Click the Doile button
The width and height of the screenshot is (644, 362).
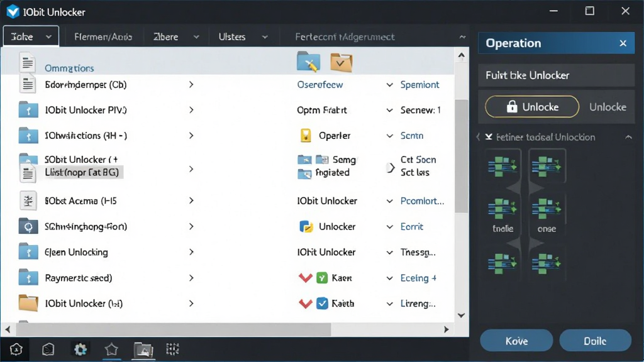coord(595,341)
